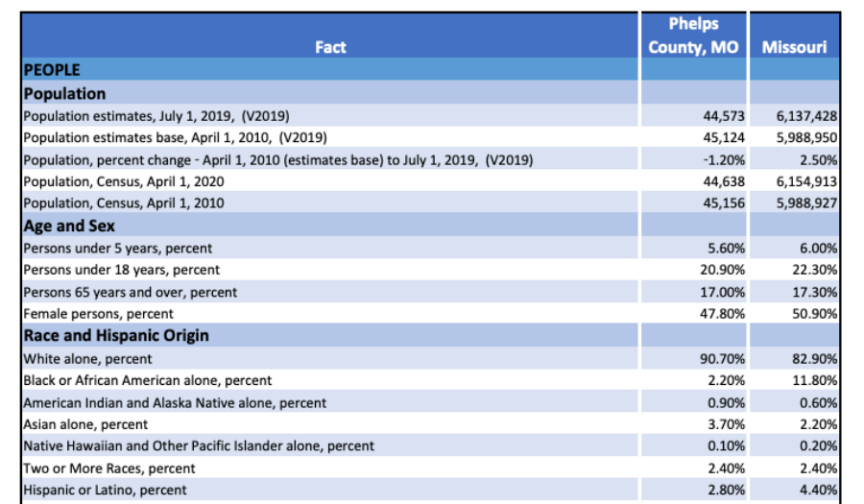Screen dimensions: 864x504
Task: Click 'Persons 65 years and over, percent' label
Action: tap(131, 293)
